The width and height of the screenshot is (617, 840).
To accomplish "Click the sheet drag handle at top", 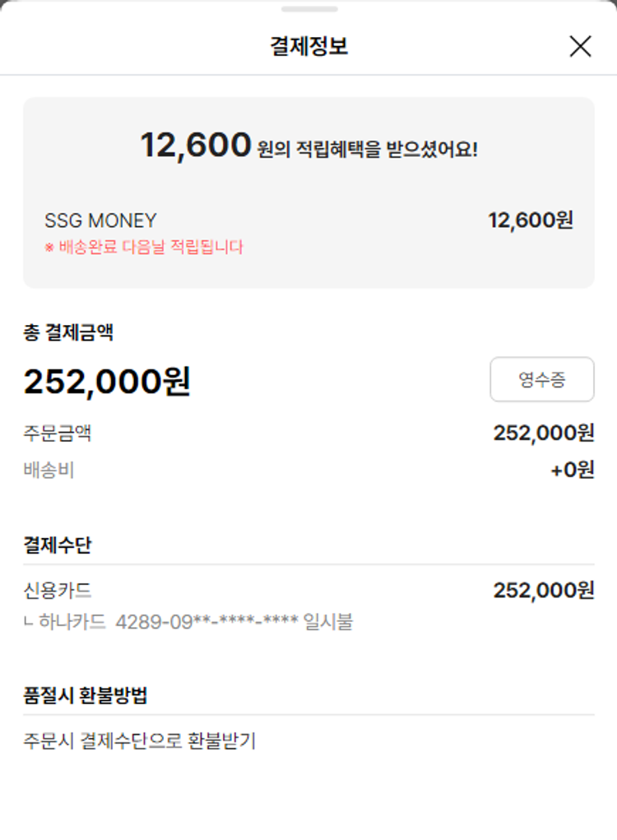I will pyautogui.click(x=308, y=9).
